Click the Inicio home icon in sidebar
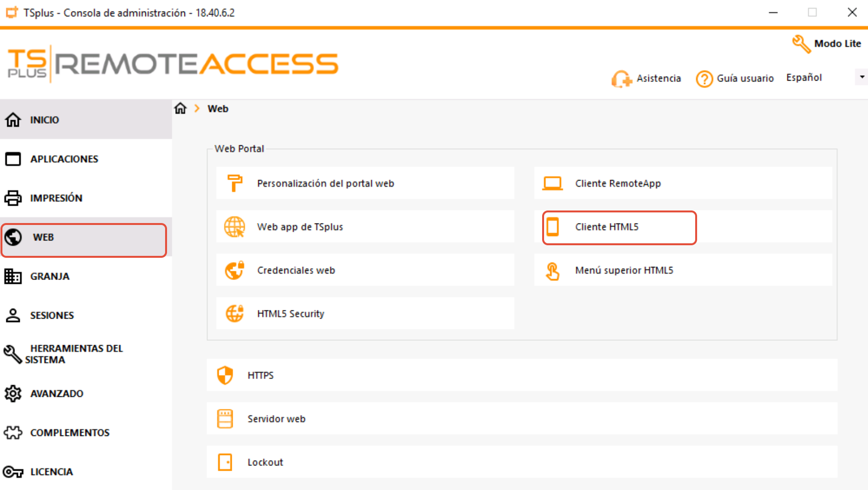 (x=13, y=119)
